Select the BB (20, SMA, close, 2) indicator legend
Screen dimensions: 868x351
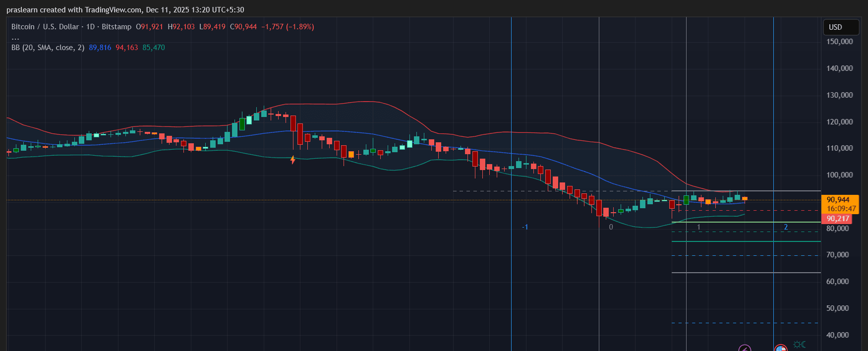pos(48,48)
